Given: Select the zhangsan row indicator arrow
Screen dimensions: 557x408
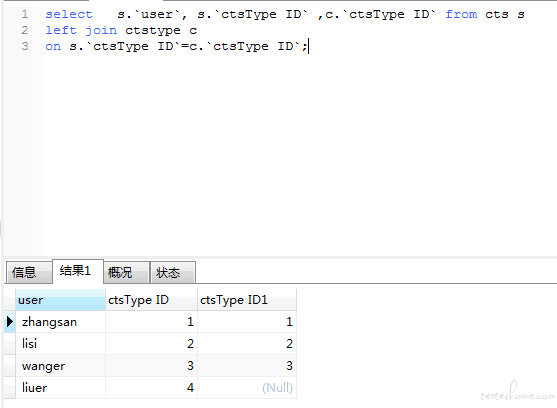Looking at the screenshot, I should (10, 322).
